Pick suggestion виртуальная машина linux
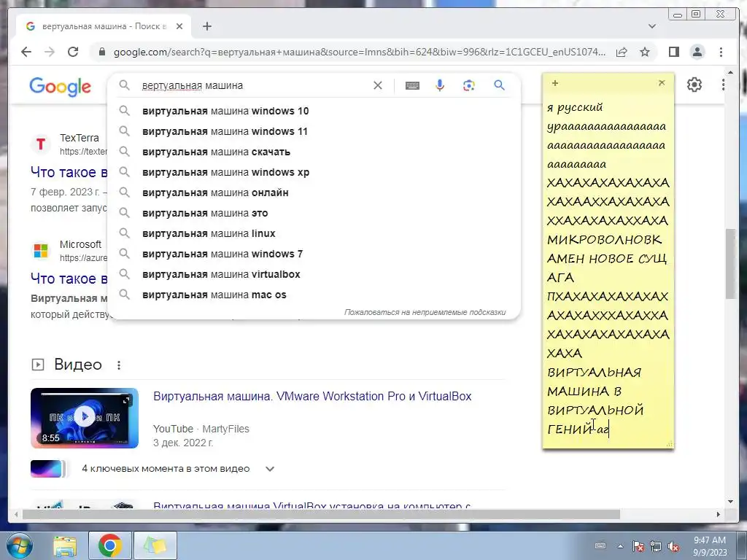The height and width of the screenshot is (560, 747). (x=314, y=234)
